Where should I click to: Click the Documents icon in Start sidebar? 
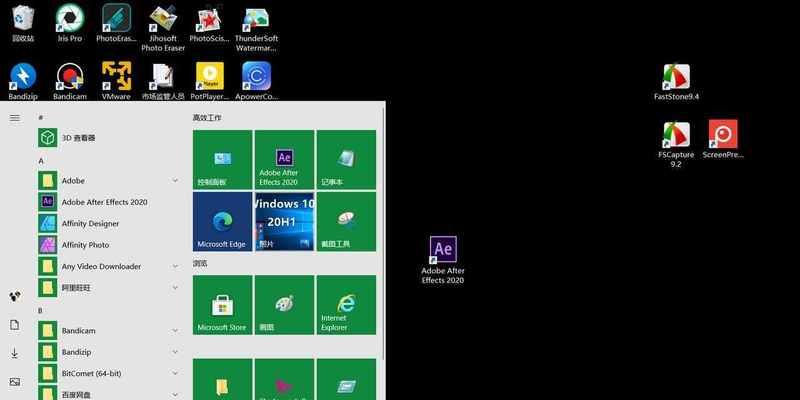tap(15, 325)
